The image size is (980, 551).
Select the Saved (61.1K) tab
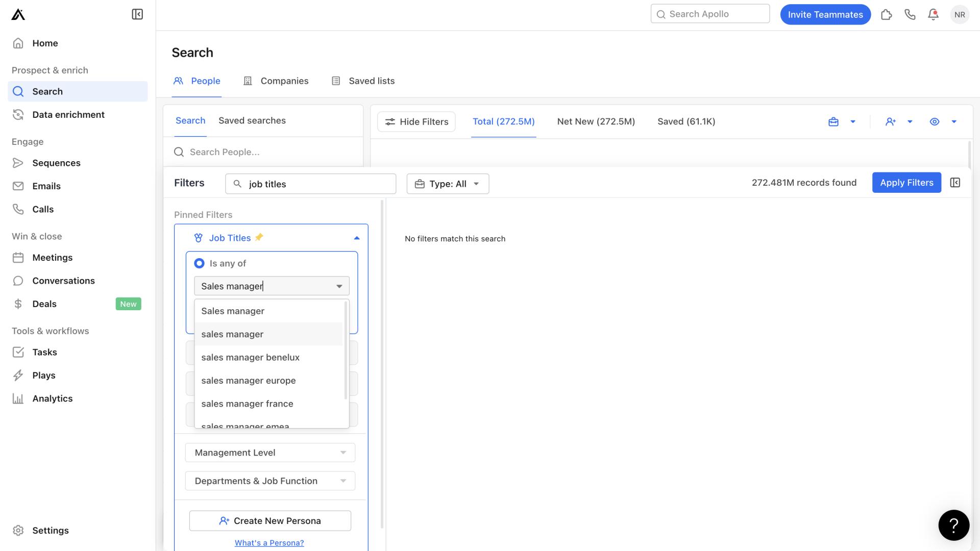[x=687, y=122]
